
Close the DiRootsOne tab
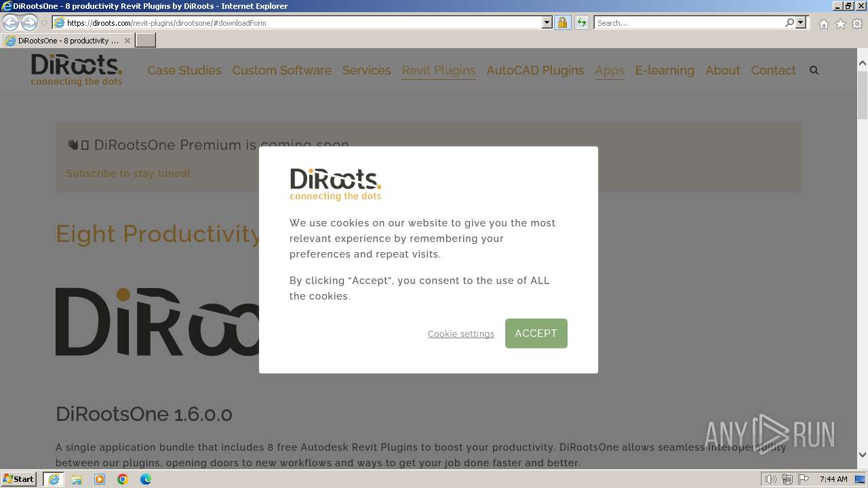(x=127, y=41)
